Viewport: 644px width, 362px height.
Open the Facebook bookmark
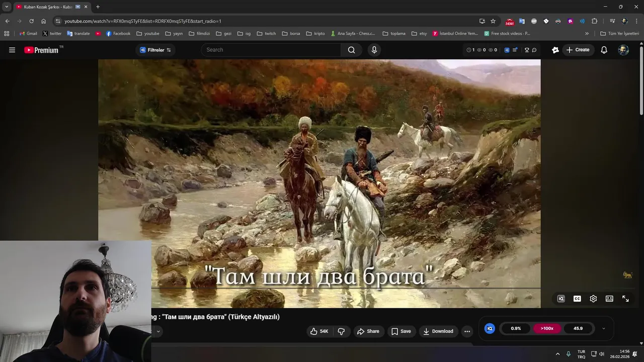(118, 34)
